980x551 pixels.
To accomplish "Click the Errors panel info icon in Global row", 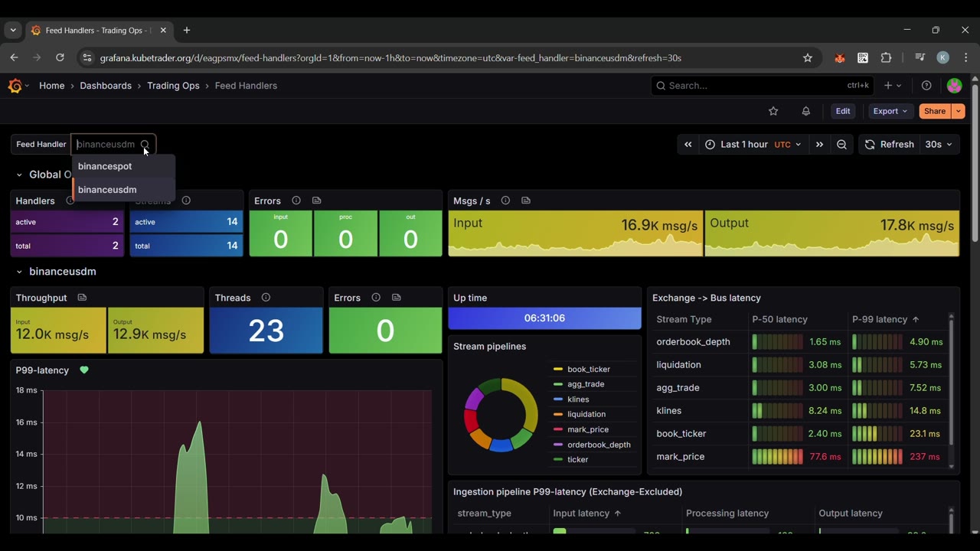I will pos(296,201).
